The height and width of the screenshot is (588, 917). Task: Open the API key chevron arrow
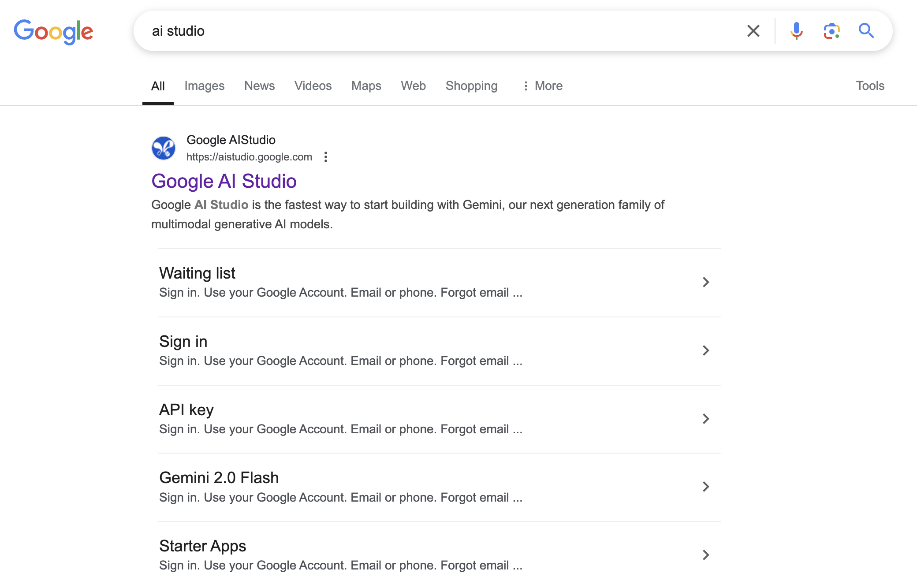click(x=705, y=419)
